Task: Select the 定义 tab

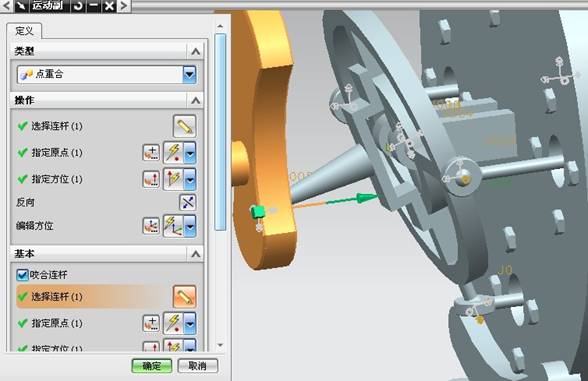Action: (24, 31)
